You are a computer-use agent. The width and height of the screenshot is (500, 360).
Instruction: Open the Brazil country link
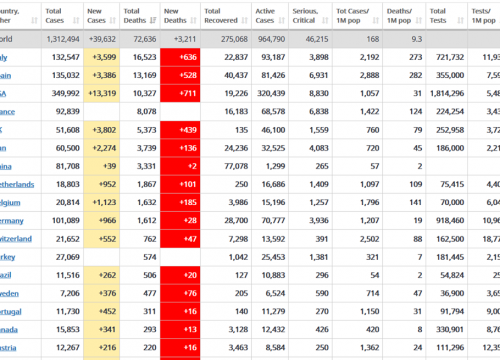click(6, 275)
